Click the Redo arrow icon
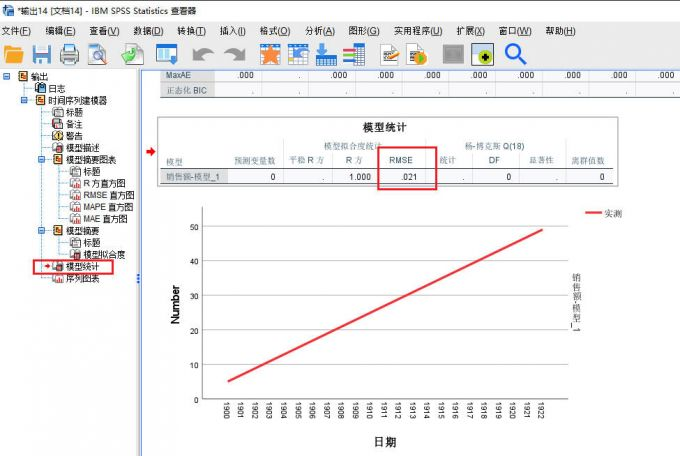The width and height of the screenshot is (680, 456). [235, 54]
